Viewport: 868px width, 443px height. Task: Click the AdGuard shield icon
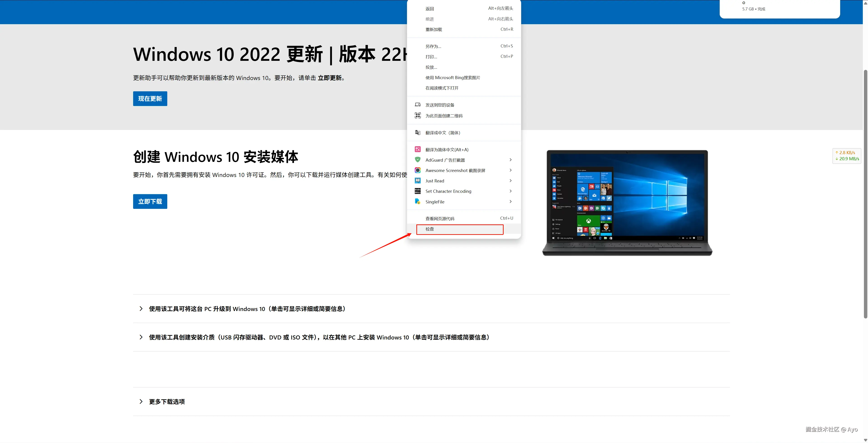tap(417, 160)
